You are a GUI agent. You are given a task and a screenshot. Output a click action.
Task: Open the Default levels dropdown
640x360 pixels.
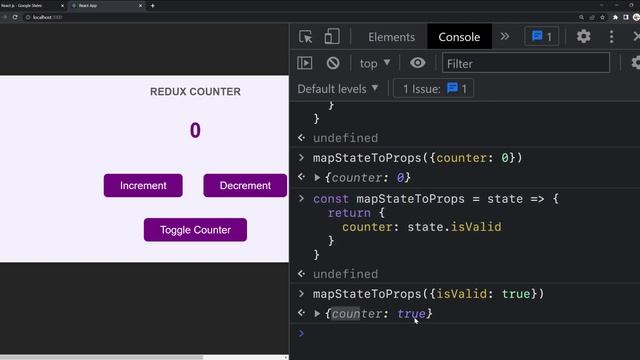(338, 89)
